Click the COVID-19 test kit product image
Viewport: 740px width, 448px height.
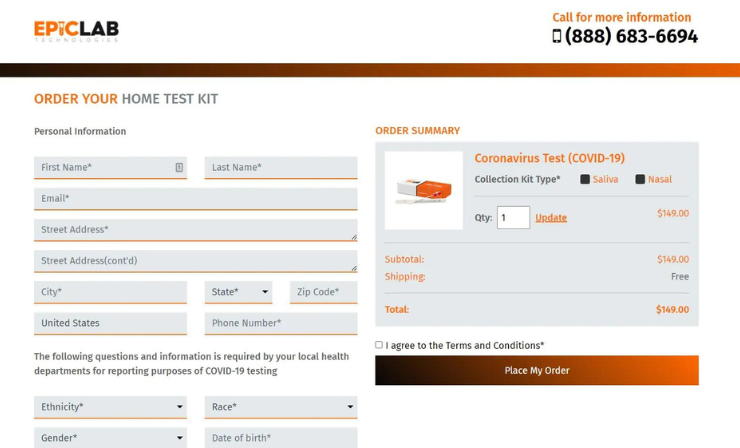click(423, 190)
